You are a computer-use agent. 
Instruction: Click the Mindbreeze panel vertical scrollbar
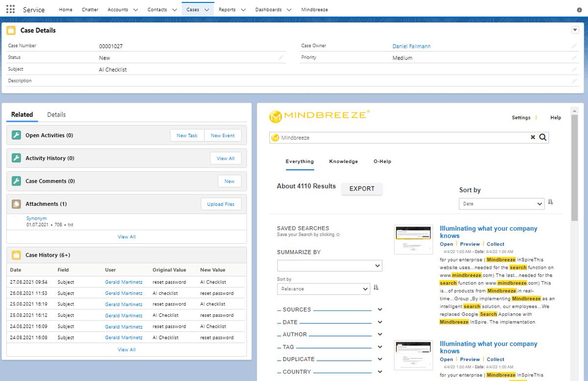[575, 167]
